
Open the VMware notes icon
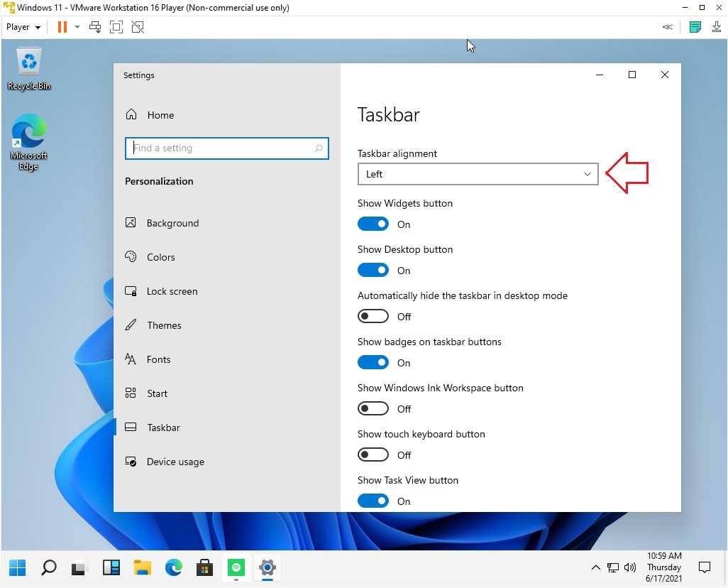(695, 27)
